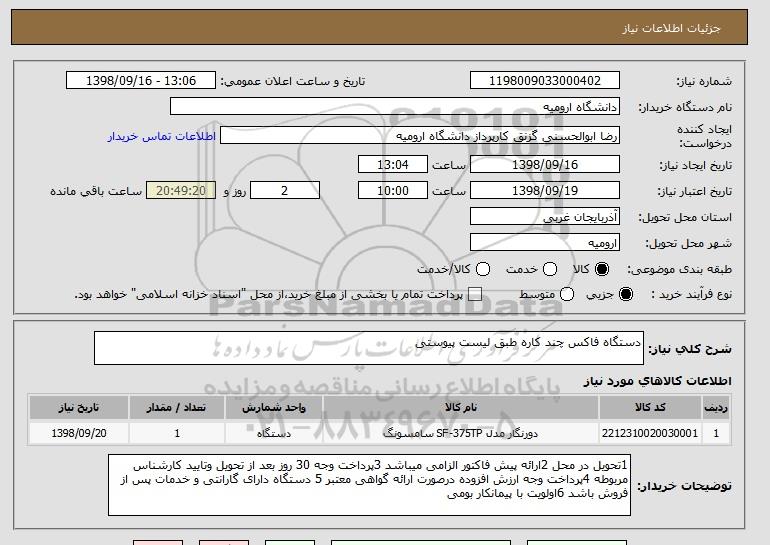Image resolution: width=770 pixels, height=545 pixels.
Task: Click the تعداد / مقدار column header
Action: (177, 408)
